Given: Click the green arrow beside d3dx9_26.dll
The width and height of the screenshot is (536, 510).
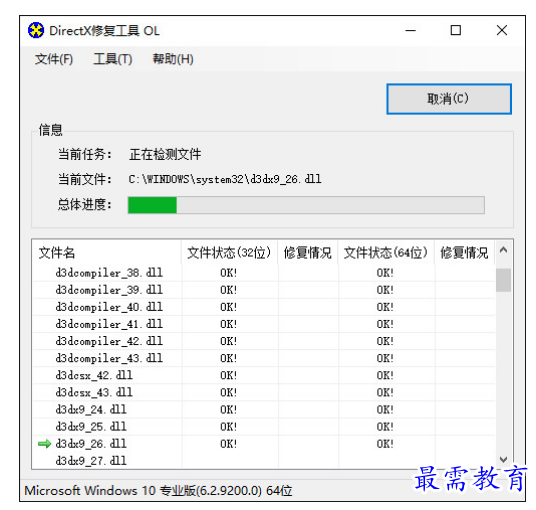Looking at the screenshot, I should [44, 444].
